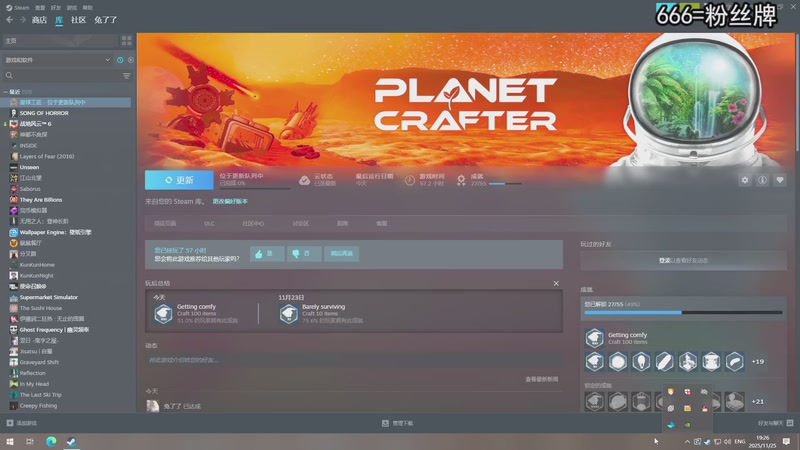This screenshot has height=450, width=800.
Task: Go forward with the right arrow
Action: point(23,20)
